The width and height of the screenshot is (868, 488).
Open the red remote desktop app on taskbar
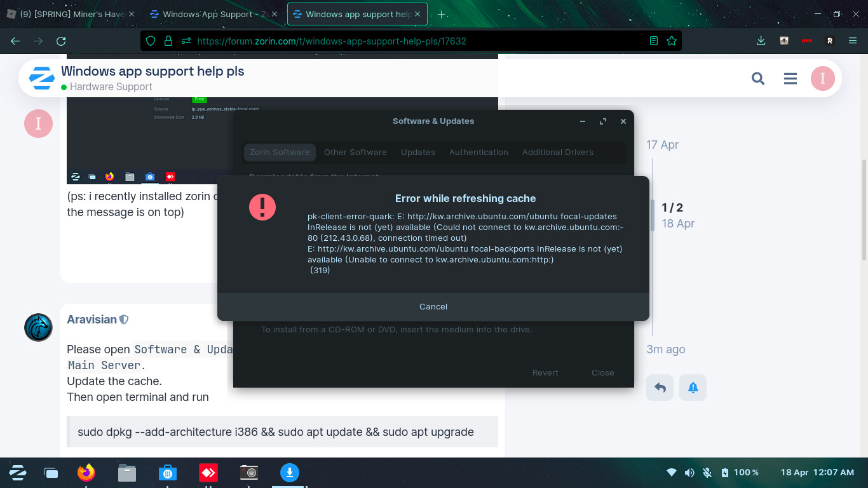[x=208, y=472]
